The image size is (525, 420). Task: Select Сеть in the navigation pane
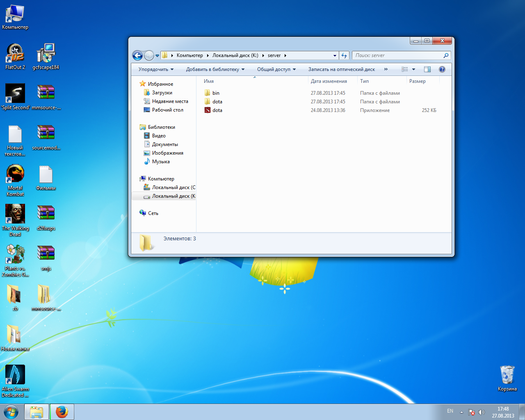(153, 213)
